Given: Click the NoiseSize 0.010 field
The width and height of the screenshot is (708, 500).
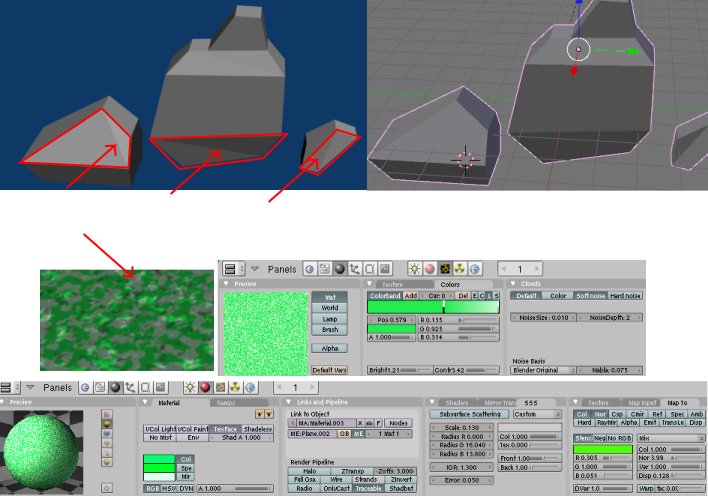Looking at the screenshot, I should tap(544, 318).
